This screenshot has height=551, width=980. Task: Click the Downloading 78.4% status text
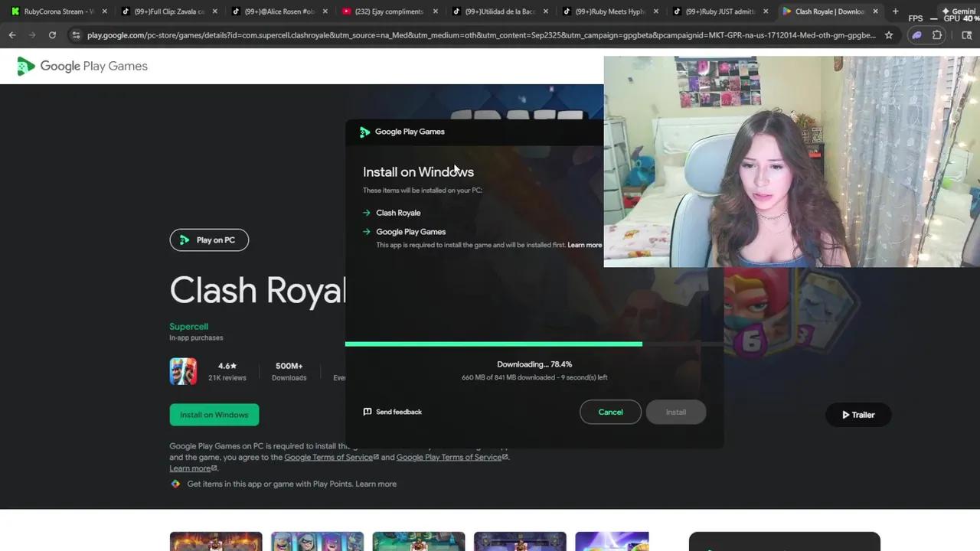[x=534, y=364]
